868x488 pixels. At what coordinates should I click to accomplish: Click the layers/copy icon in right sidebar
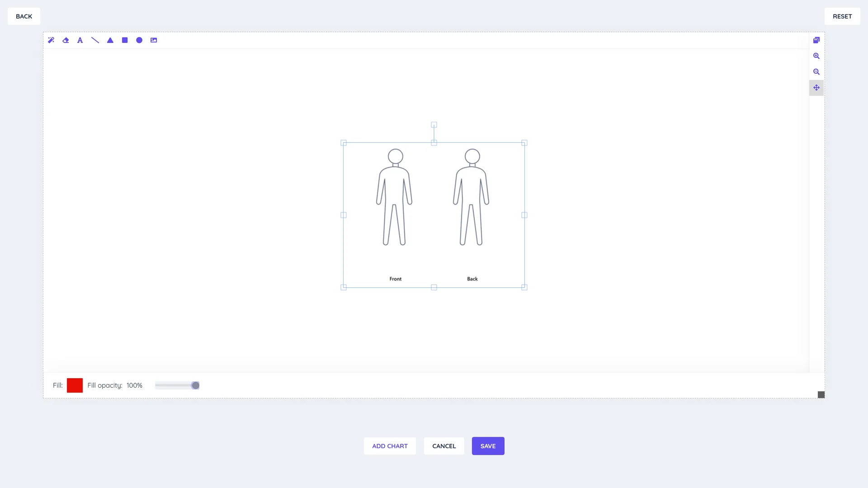tap(816, 40)
